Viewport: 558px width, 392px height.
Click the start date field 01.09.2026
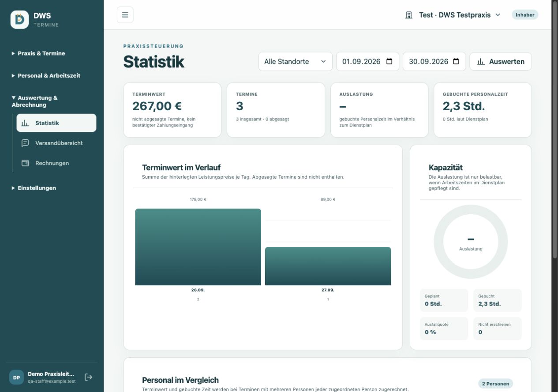pos(367,61)
